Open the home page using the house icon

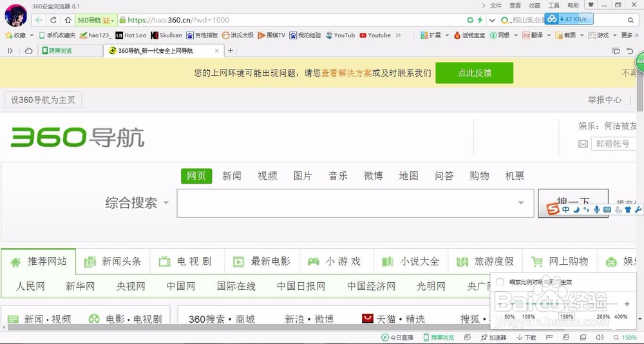68,20
